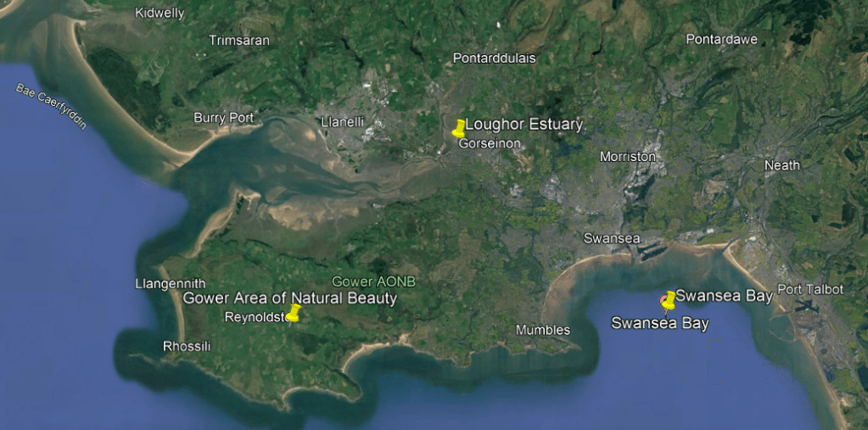Click the Mumbles place label
This screenshot has height=430, width=868.
(x=543, y=330)
